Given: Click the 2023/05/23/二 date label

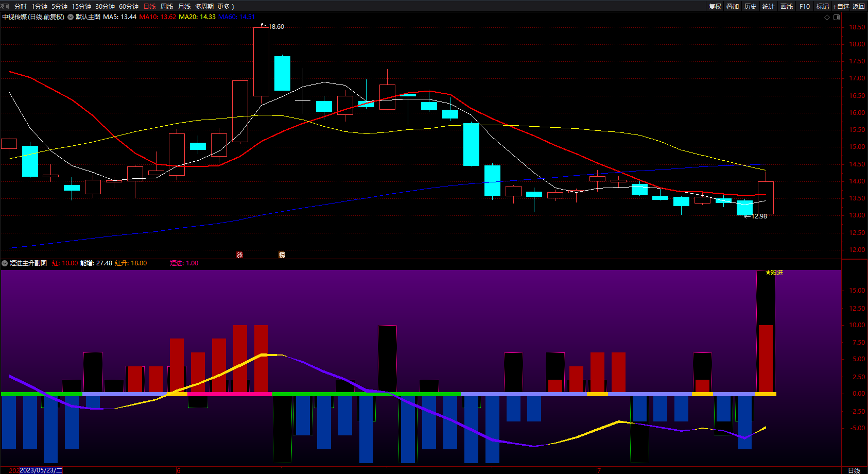Looking at the screenshot, I should coord(41,470).
